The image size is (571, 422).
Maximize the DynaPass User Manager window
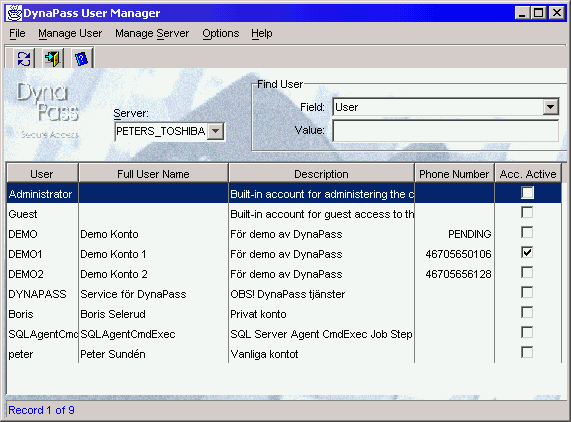click(x=539, y=13)
